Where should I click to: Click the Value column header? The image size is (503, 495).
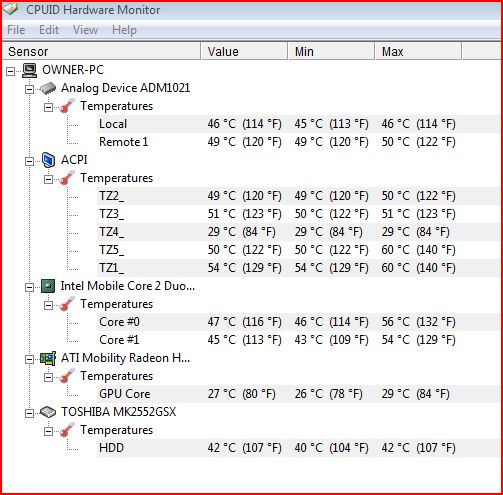coord(244,52)
